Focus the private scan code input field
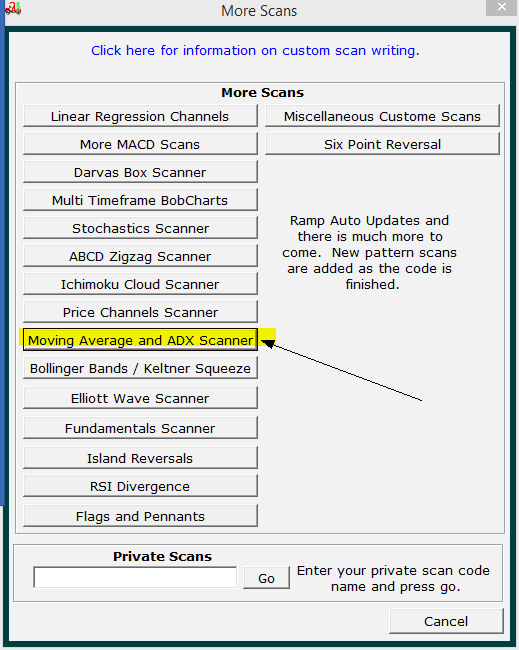Image resolution: width=519 pixels, height=650 pixels. tap(135, 577)
